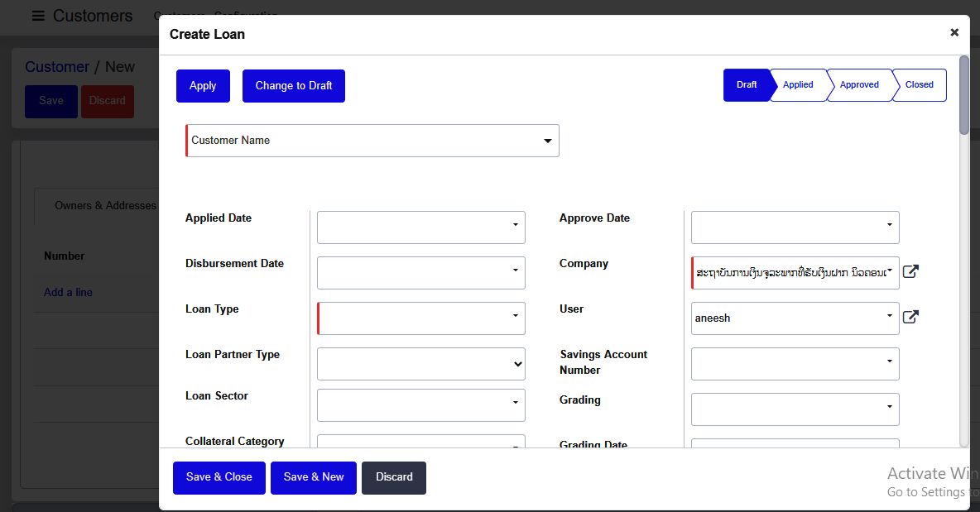Switch to the Owners & Addresses tab
The image size is (980, 512).
pyautogui.click(x=105, y=205)
